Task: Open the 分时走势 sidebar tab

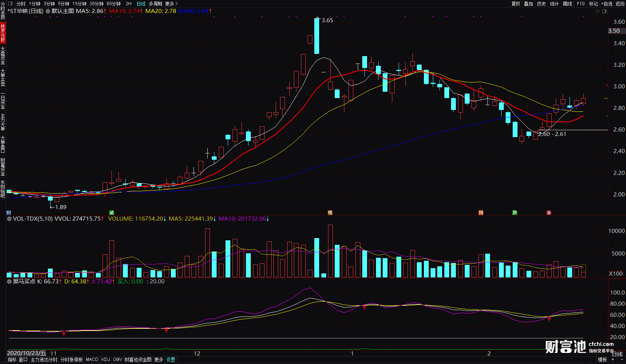Action: (3, 11)
